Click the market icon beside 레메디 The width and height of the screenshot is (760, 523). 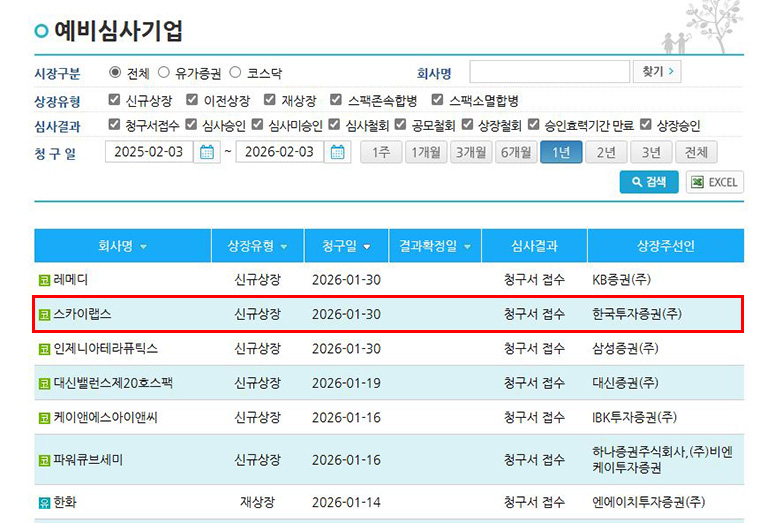(43, 280)
